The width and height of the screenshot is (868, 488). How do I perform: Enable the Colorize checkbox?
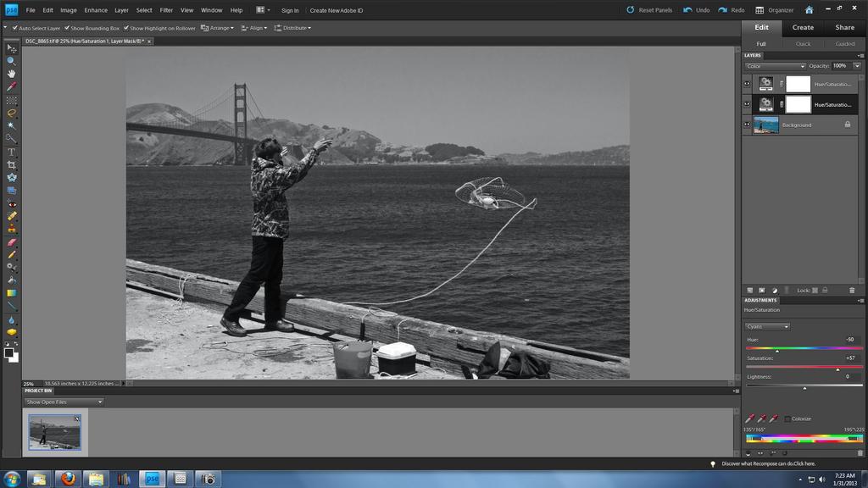tap(787, 419)
